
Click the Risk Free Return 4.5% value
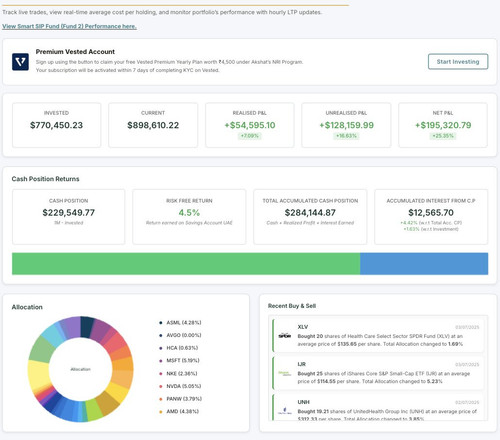click(x=189, y=213)
